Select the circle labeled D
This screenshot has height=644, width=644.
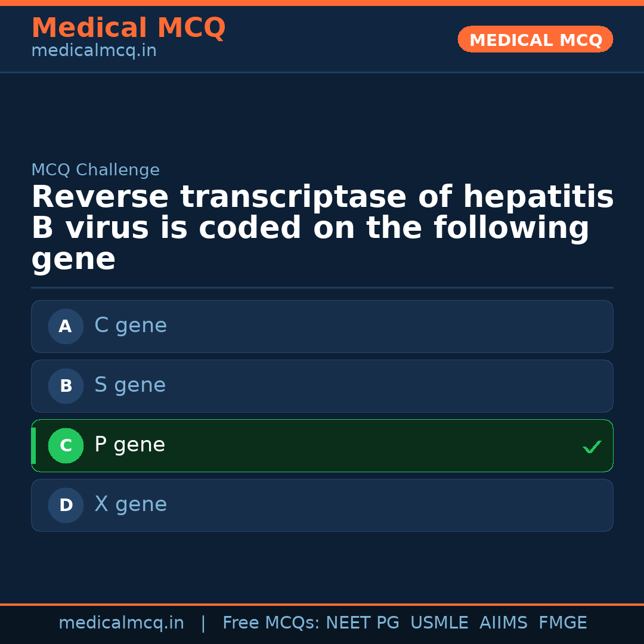(x=66, y=505)
